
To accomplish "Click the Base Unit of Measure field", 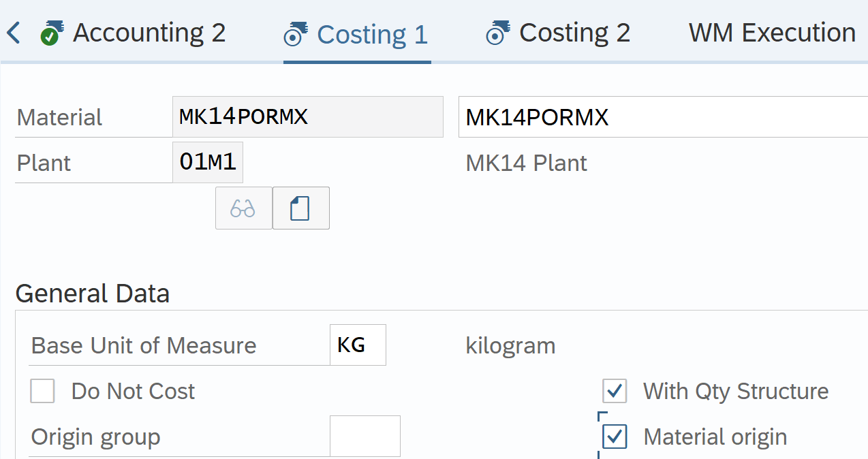I will pos(358,345).
